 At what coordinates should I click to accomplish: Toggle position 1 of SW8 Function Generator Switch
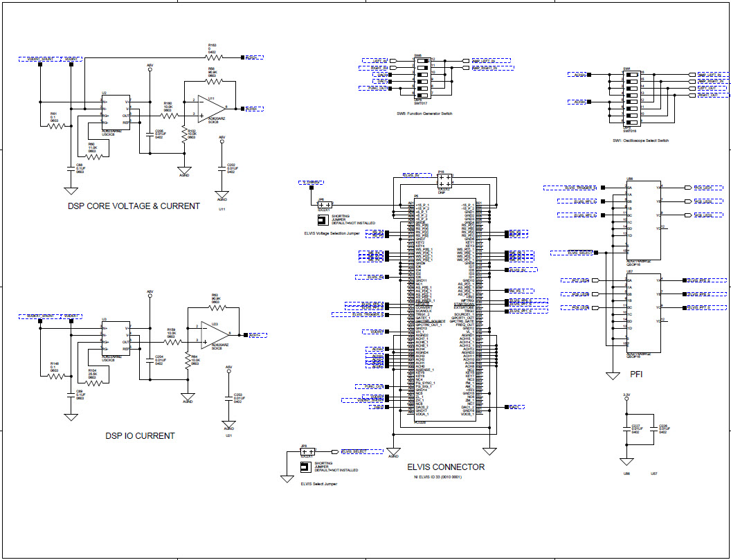422,61
